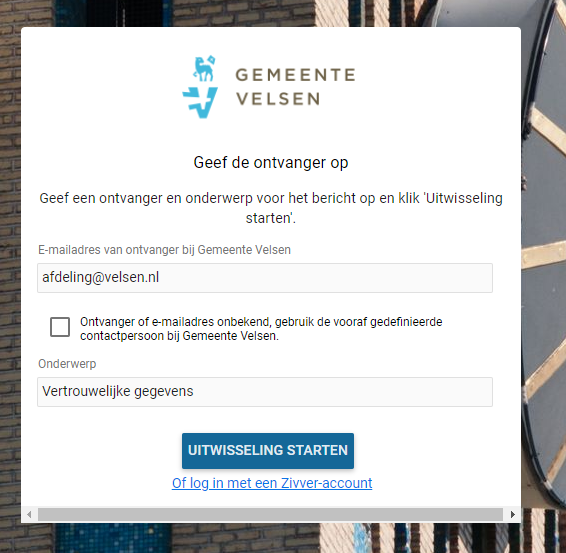The image size is (566, 553).
Task: Open 'Of log in met een Zivver-account' link
Action: (x=272, y=483)
